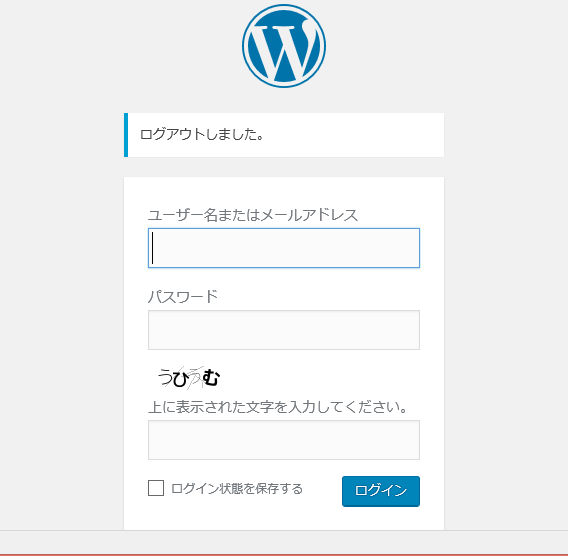Image resolution: width=568 pixels, height=556 pixels.
Task: Click the captcha answer input field
Action: [284, 440]
